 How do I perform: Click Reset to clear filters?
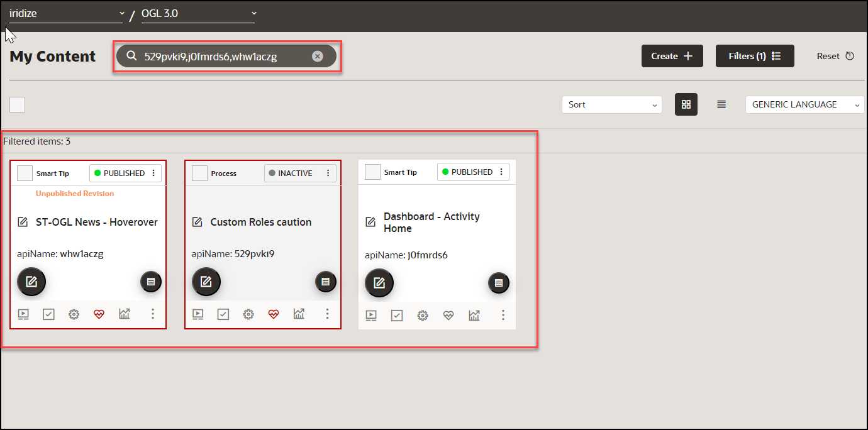tap(835, 56)
